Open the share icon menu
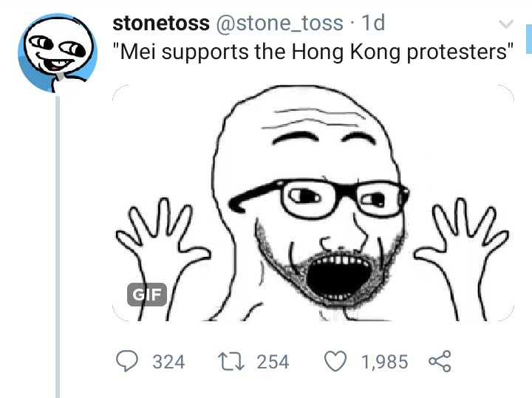This screenshot has width=532, height=398. tap(440, 361)
